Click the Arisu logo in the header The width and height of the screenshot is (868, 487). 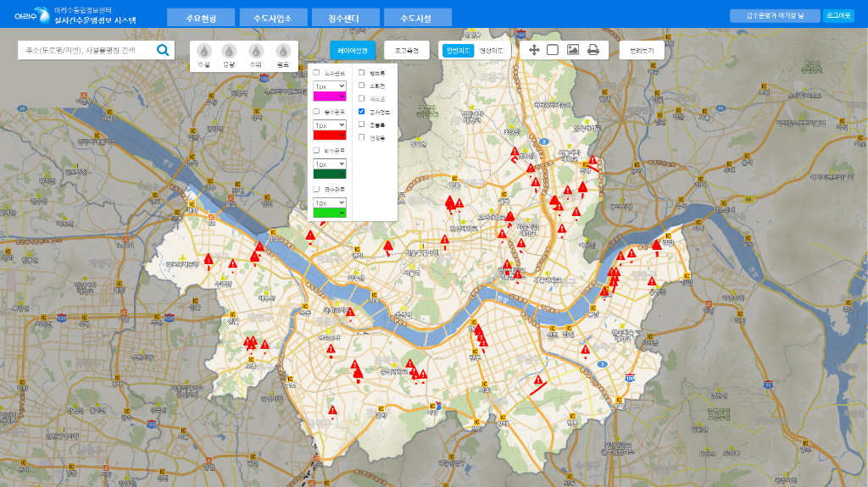coord(32,15)
